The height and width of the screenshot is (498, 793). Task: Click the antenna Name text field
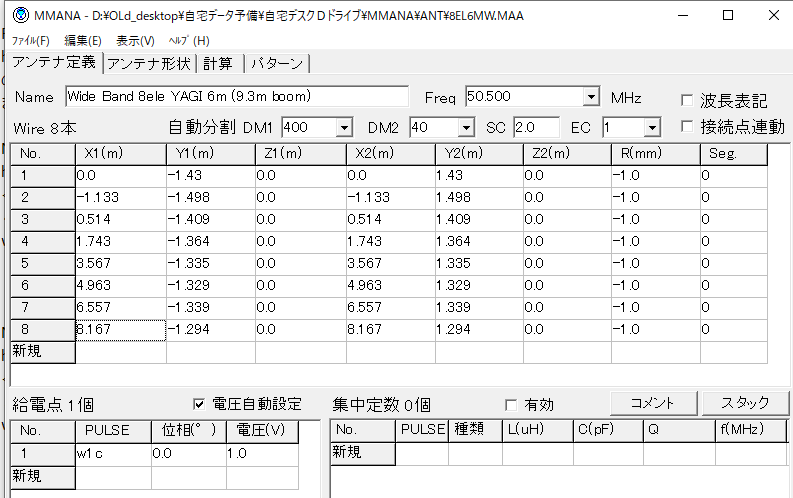pos(237,97)
